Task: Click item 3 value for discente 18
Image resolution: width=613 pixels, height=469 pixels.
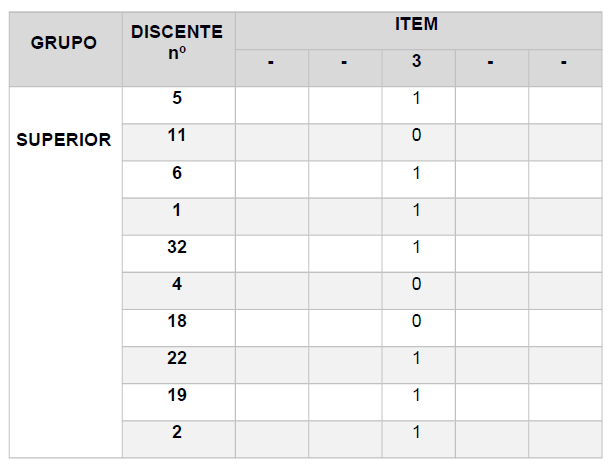Action: tap(418, 328)
